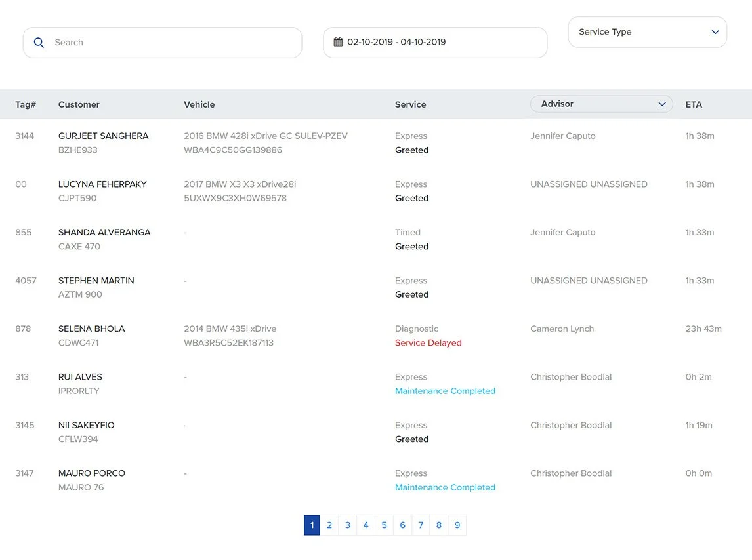Click advisor Jennifer Caputo in GURJEET SANGHERA row
Image resolution: width=752 pixels, height=560 pixels.
click(x=562, y=136)
